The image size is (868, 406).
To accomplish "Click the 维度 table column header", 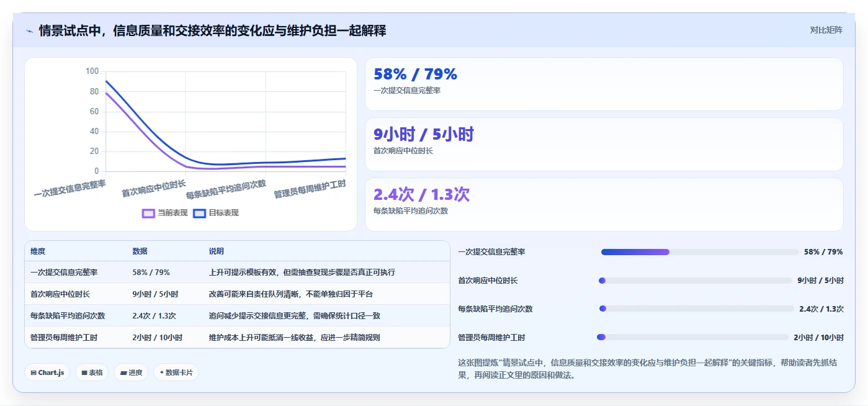I will tap(38, 251).
